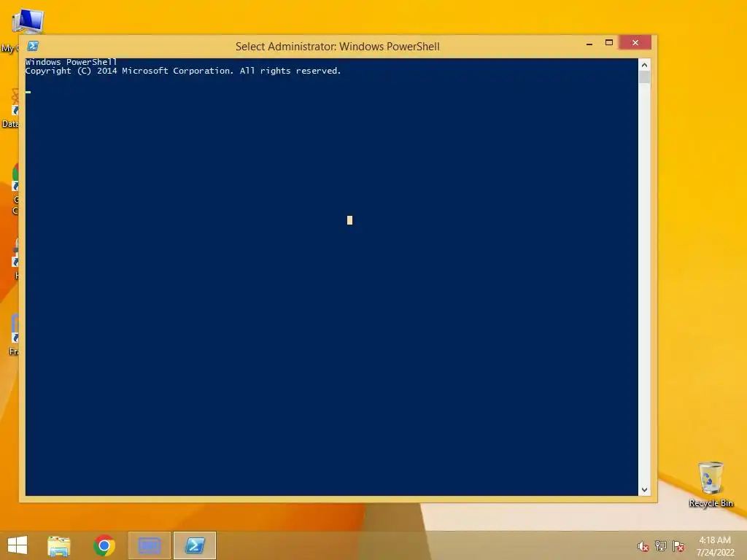Click the 'Windows PowerShell' header line in console
This screenshot has width=747, height=560.
coord(71,62)
